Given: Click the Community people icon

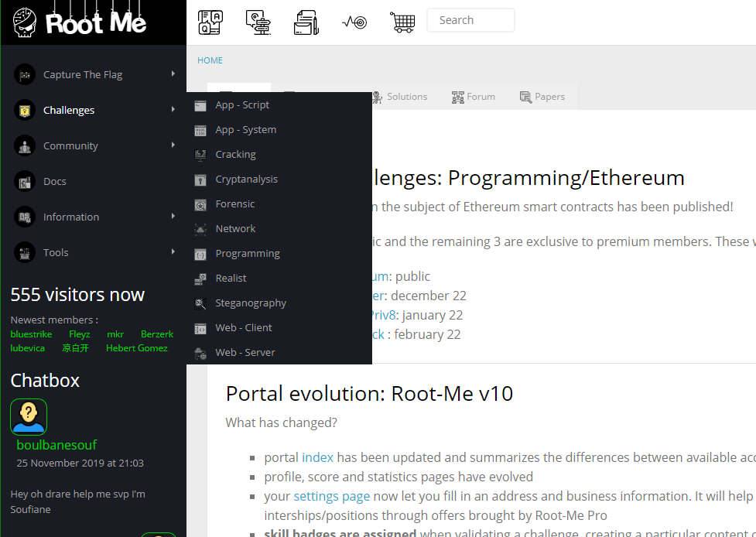Looking at the screenshot, I should pyautogui.click(x=25, y=146).
